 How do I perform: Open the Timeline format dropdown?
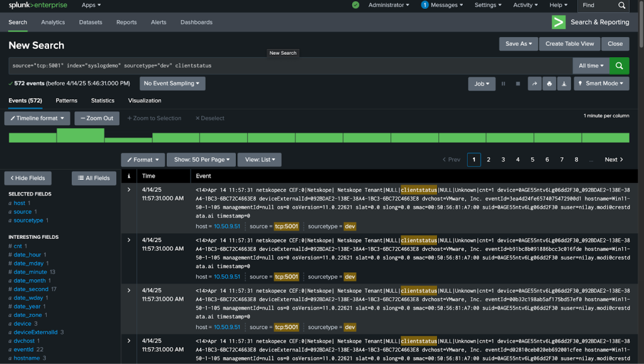[x=37, y=118]
